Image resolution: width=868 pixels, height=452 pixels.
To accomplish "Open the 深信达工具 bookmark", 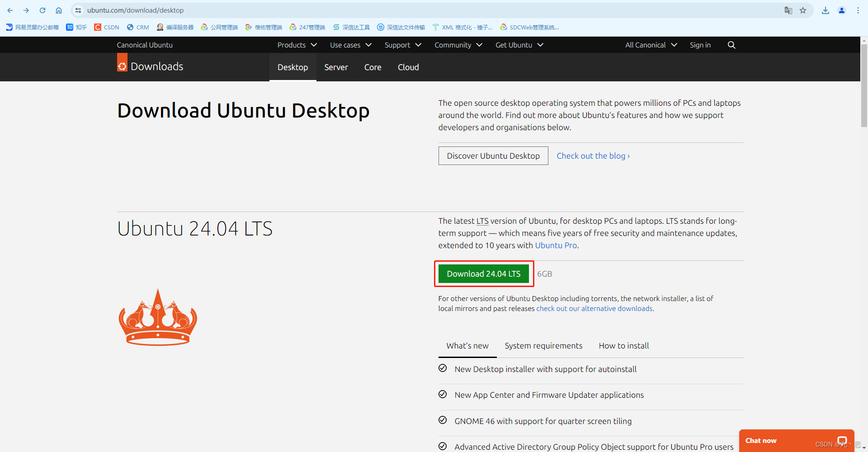I will point(351,27).
